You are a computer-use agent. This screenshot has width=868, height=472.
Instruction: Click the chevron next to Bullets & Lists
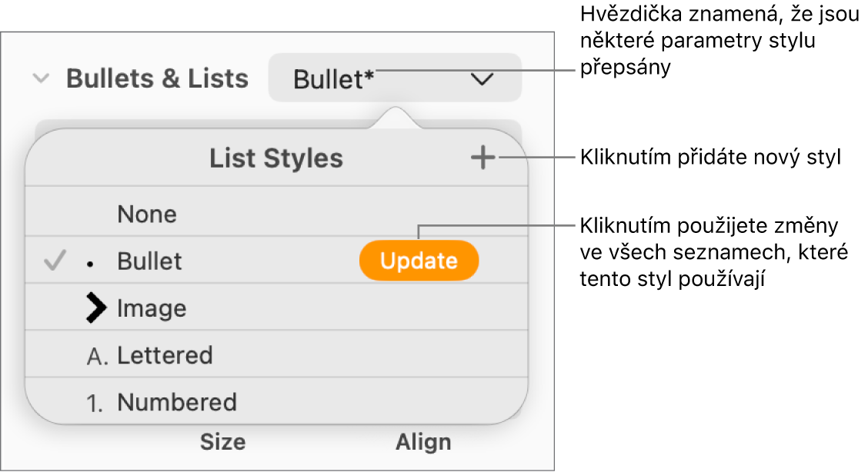(41, 77)
